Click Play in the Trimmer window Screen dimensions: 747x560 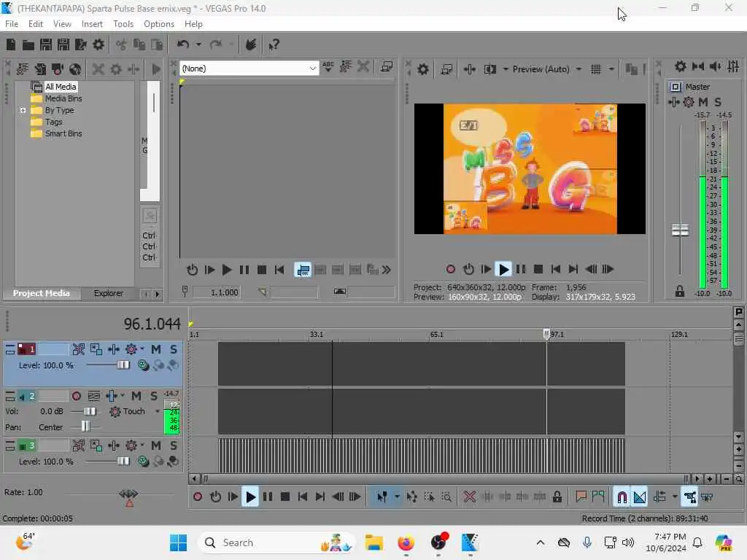(x=226, y=270)
